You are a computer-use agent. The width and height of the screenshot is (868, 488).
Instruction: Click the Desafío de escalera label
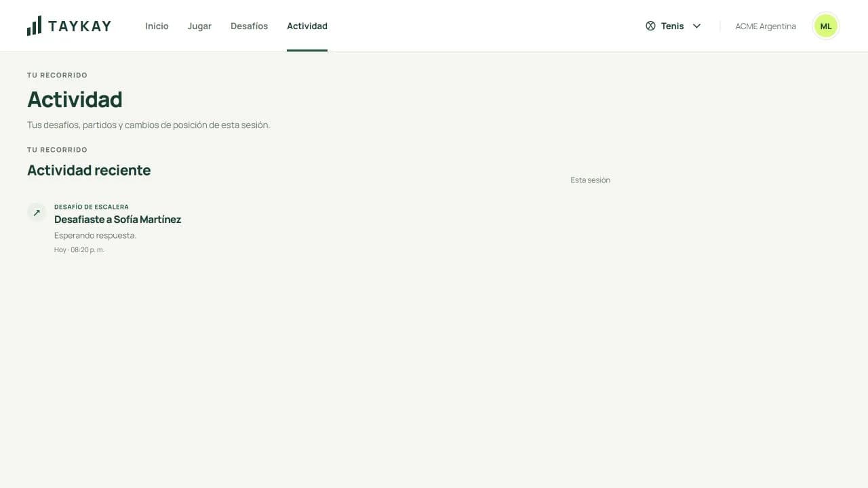tap(92, 207)
